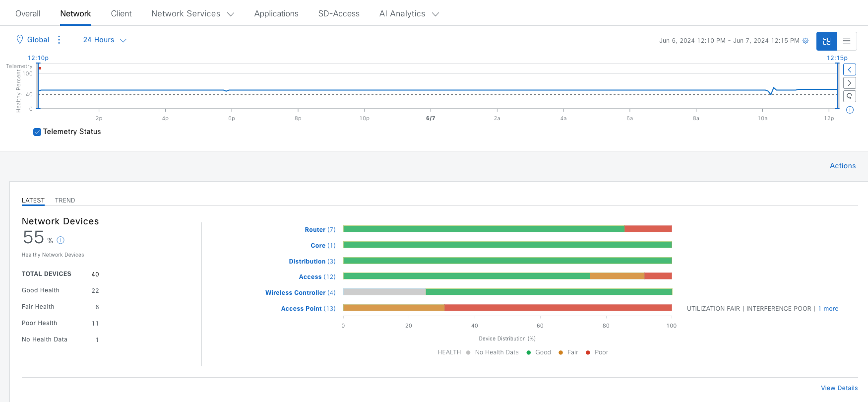The height and width of the screenshot is (402, 868).
Task: Click the time range settings gear icon
Action: point(806,41)
